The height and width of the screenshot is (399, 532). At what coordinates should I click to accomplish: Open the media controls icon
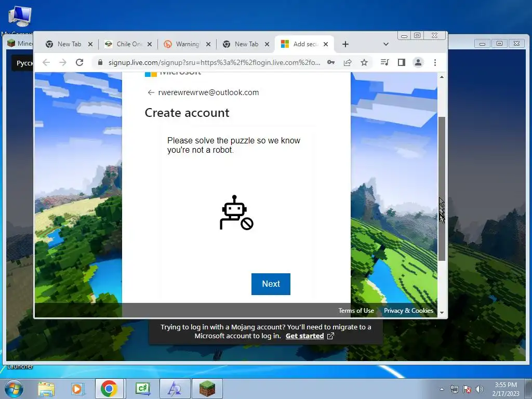(x=384, y=62)
